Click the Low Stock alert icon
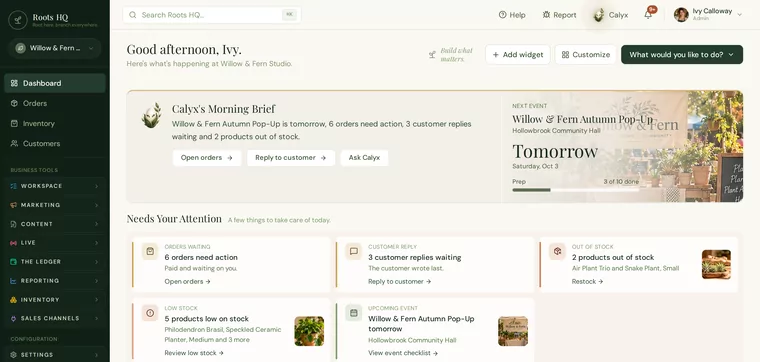This screenshot has width=760, height=362. pyautogui.click(x=150, y=313)
